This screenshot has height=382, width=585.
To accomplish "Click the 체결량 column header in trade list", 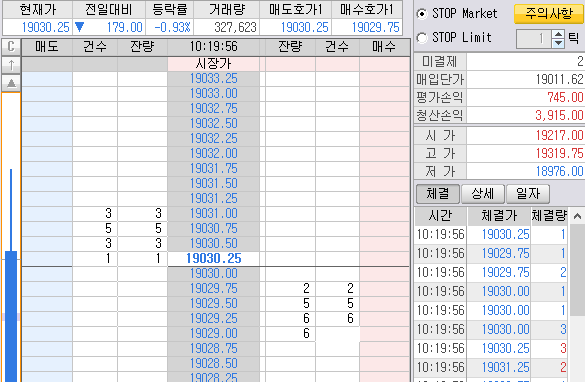I will pyautogui.click(x=549, y=216).
